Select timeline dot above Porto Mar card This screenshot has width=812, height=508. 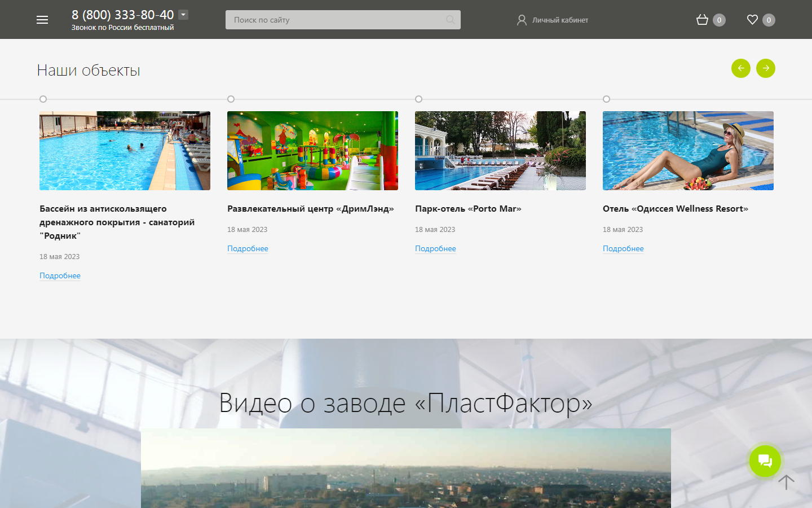[418, 99]
